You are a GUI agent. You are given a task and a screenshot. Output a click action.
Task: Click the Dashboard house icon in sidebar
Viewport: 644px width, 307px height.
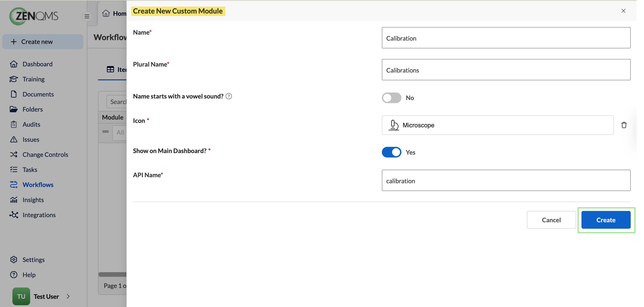pos(14,64)
